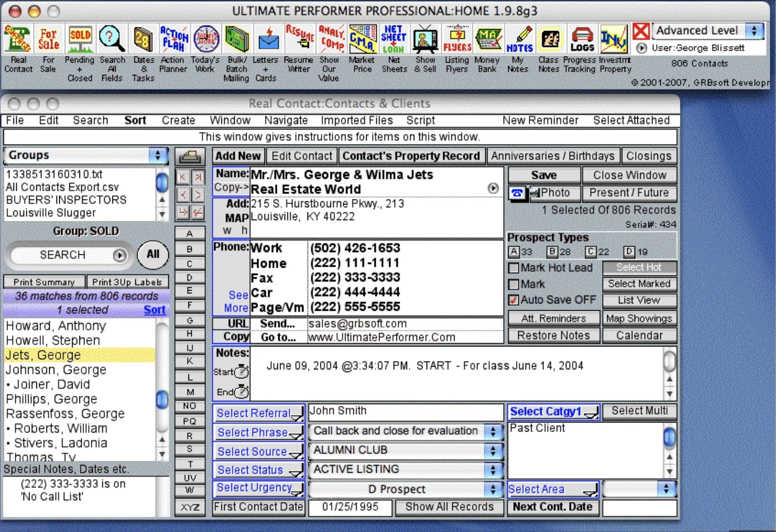This screenshot has height=532, width=776.
Task: Open Today's Work clock icon
Action: (206, 39)
